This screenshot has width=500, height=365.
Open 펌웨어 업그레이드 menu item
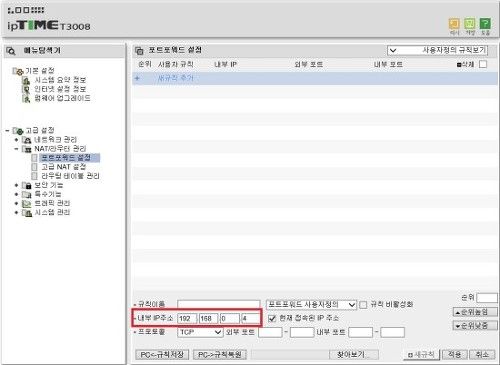pyautogui.click(x=62, y=98)
